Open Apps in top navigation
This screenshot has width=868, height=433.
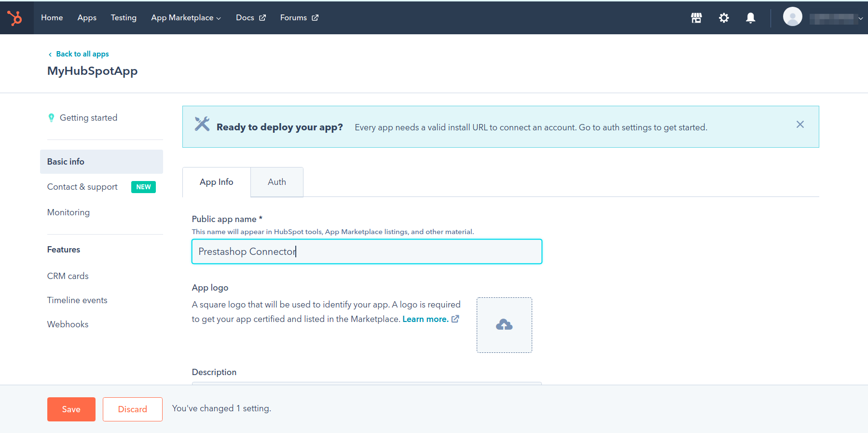point(87,18)
